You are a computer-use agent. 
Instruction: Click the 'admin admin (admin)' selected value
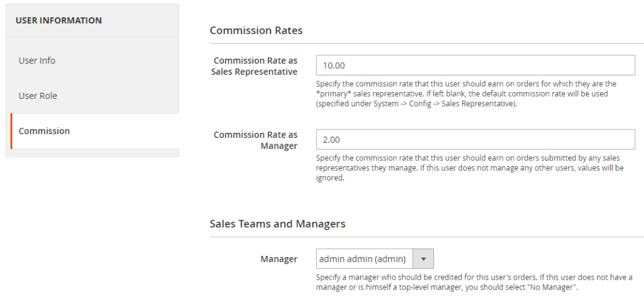point(363,259)
